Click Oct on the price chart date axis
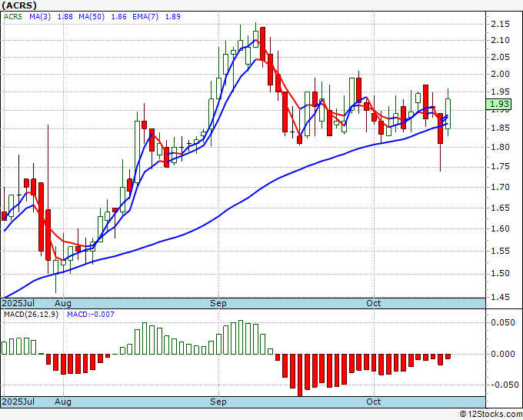Viewport: 523px width, 420px height. click(x=373, y=303)
